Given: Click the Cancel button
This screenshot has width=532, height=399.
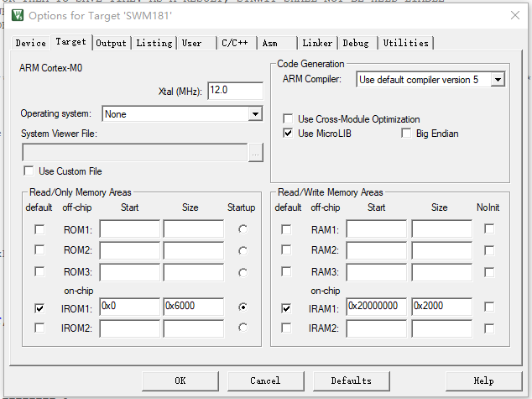Looking at the screenshot, I should 266,381.
